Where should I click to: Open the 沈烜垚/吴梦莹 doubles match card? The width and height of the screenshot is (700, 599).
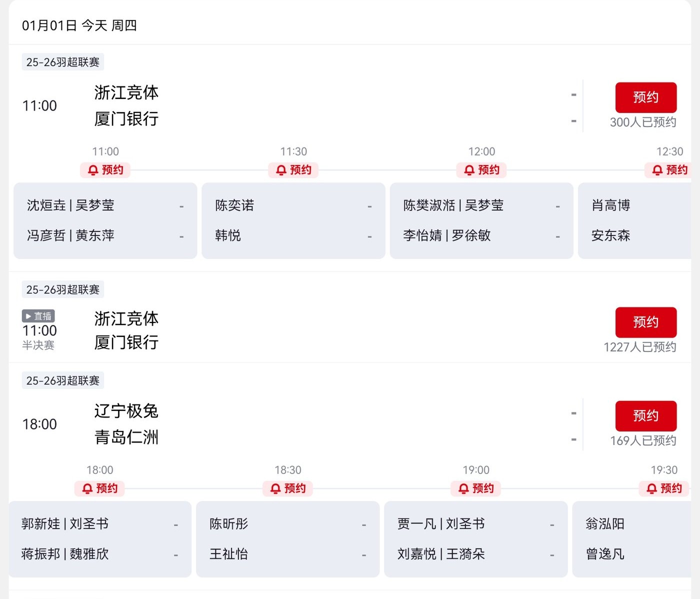pos(105,220)
